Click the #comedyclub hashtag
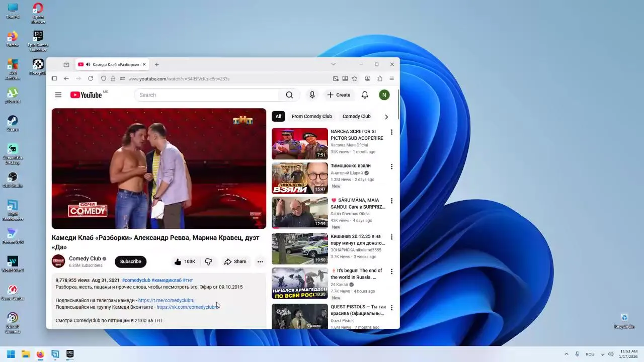Viewport: 644px width, 362px height. [x=136, y=280]
